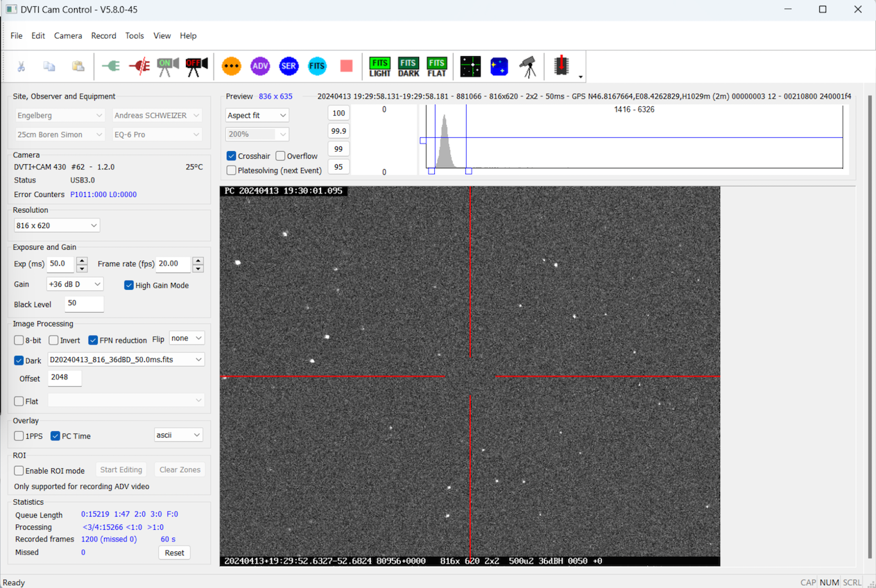Click the purple ADV record icon

[x=260, y=67]
